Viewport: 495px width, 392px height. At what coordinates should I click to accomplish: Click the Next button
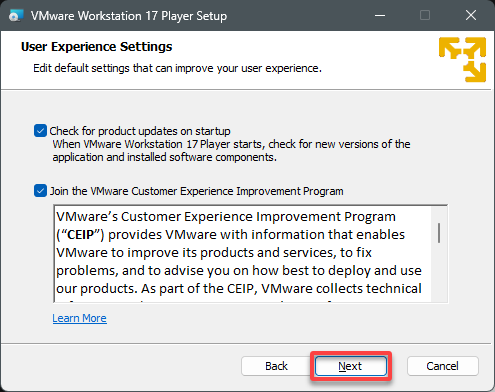coord(351,366)
